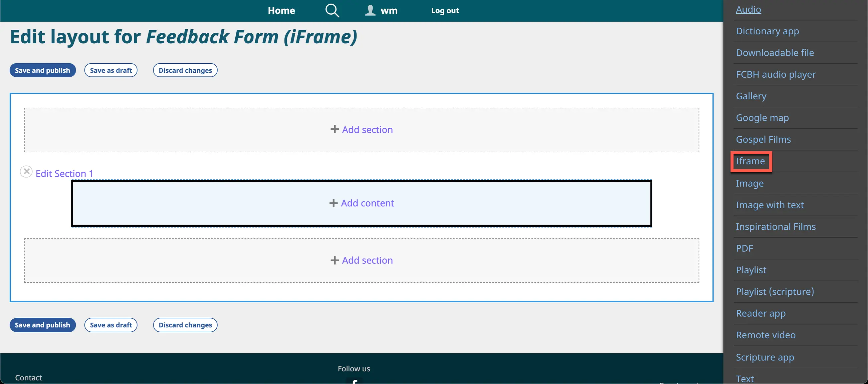Remove Section 1 with the X icon

pos(26,172)
